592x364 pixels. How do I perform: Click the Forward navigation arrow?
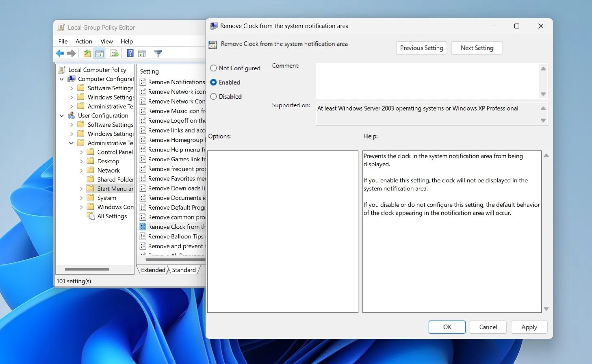pos(72,53)
